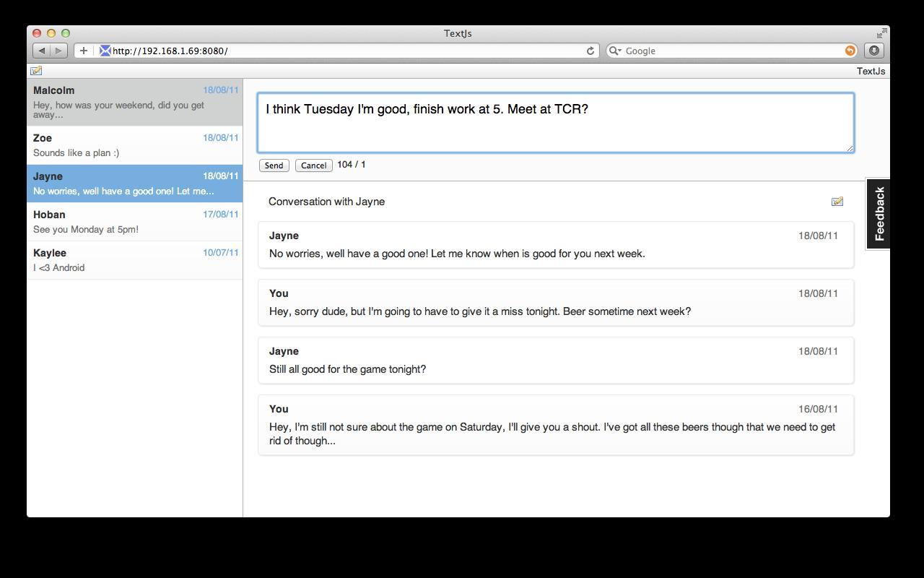The height and width of the screenshot is (578, 924).
Task: Click the plus button to add a tab
Action: (x=83, y=51)
